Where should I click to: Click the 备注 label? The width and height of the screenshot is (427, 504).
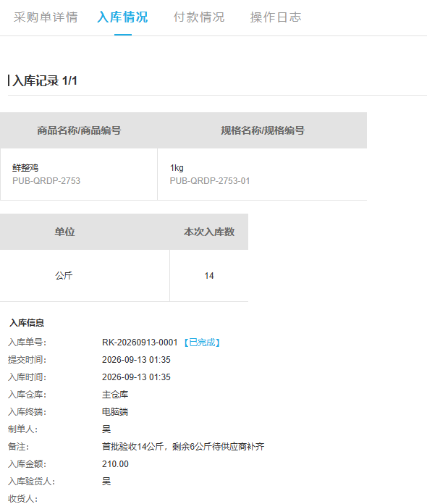coord(18,447)
